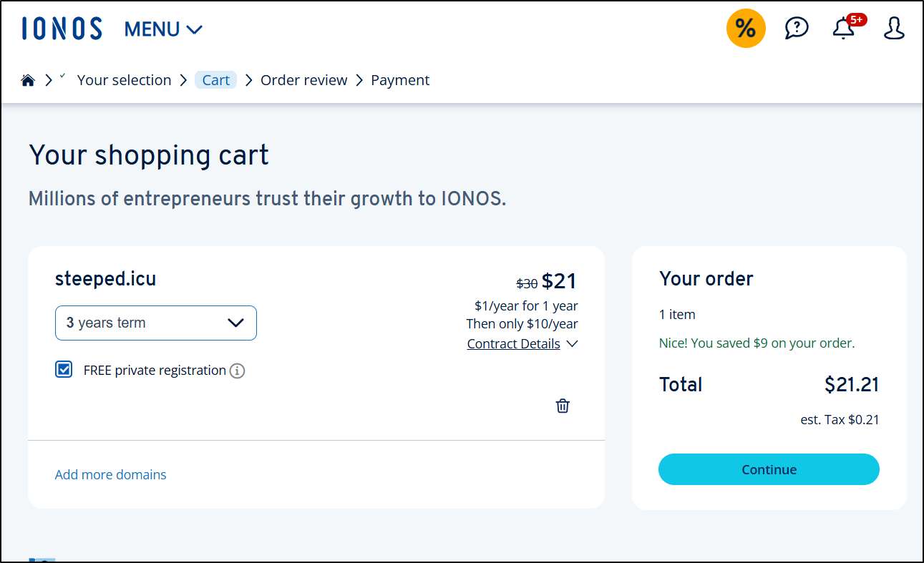Show private registration info icon
The height and width of the screenshot is (563, 924).
tap(238, 371)
